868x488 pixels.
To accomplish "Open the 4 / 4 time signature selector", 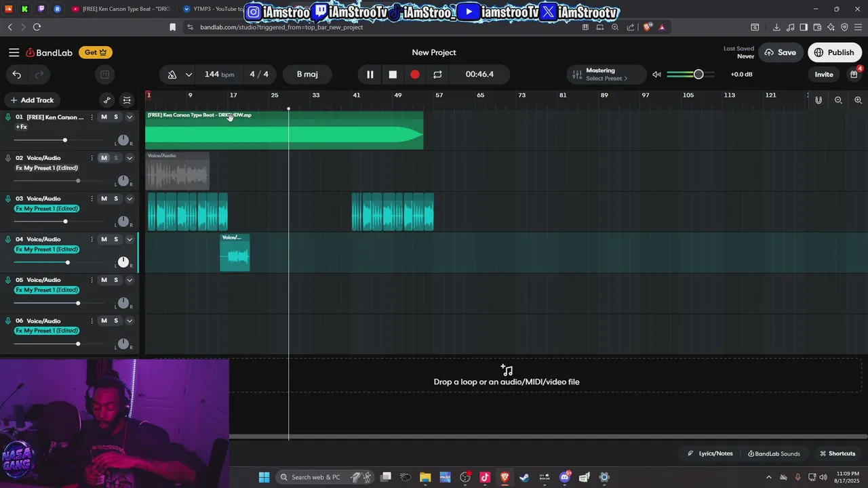I will click(259, 75).
